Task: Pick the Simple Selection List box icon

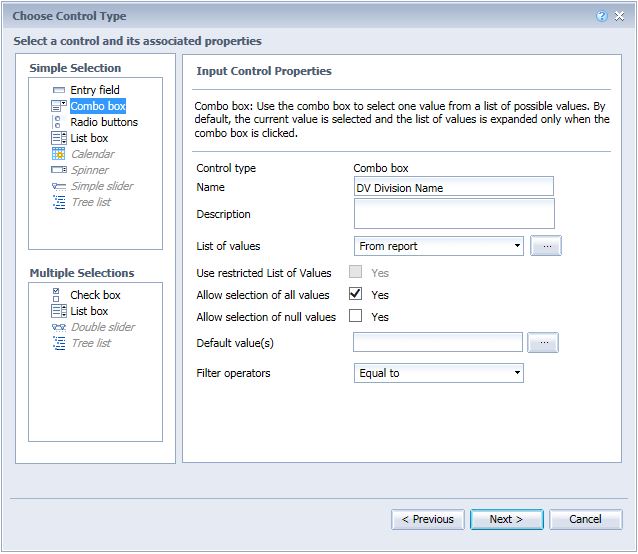Action: 59,138
